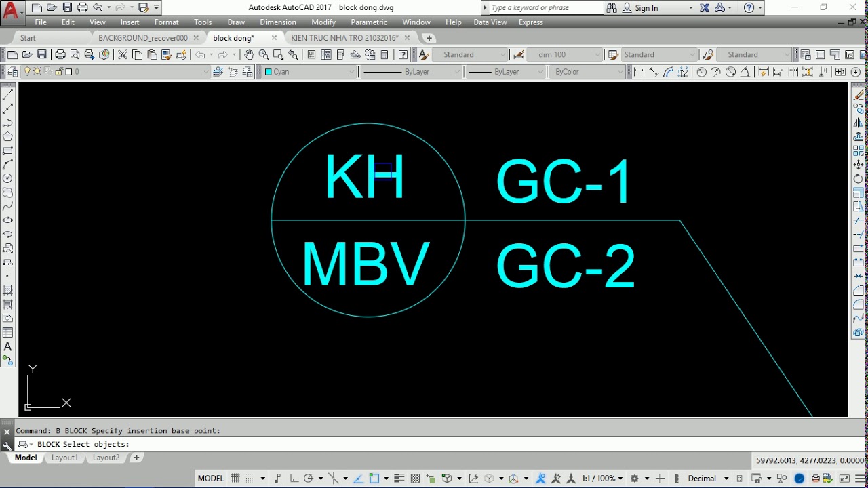Click the AutoCAD application menu button
868x488 pixels.
click(11, 10)
